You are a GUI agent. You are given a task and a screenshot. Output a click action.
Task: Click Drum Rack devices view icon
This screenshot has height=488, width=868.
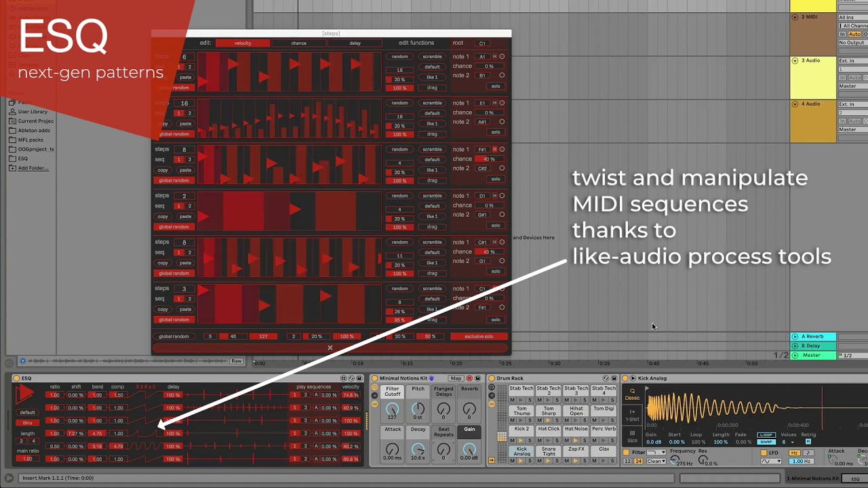coord(492,404)
